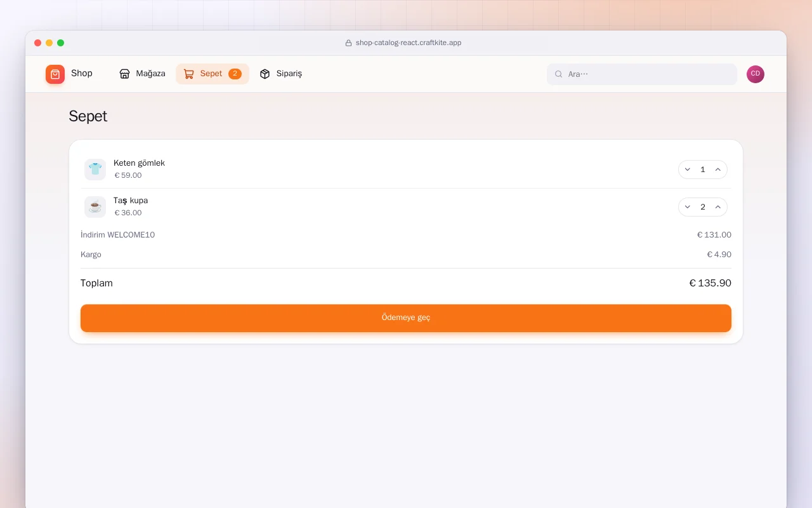The height and width of the screenshot is (508, 812).
Task: Click the Ara search field
Action: tap(642, 74)
